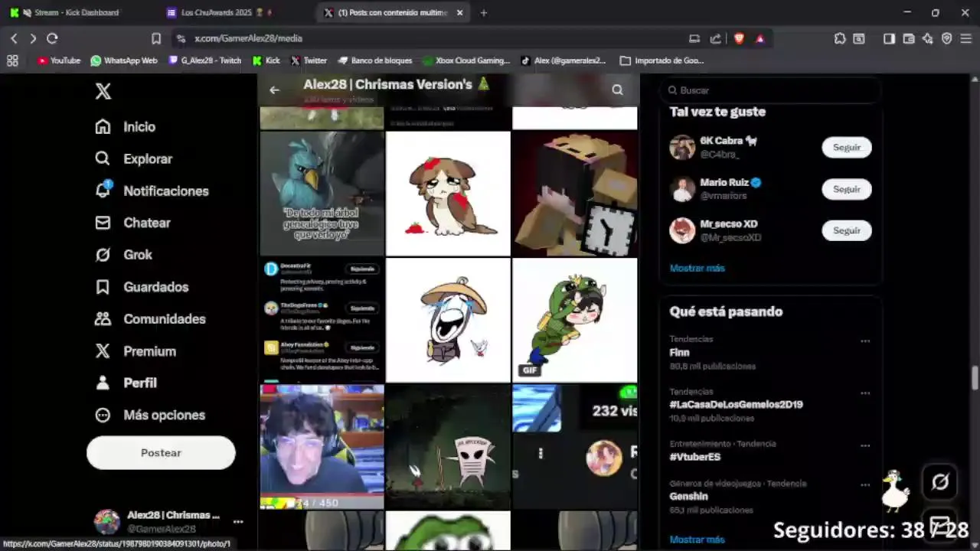Follow Mario Ruiz account
The height and width of the screenshot is (551, 980).
[x=847, y=189]
